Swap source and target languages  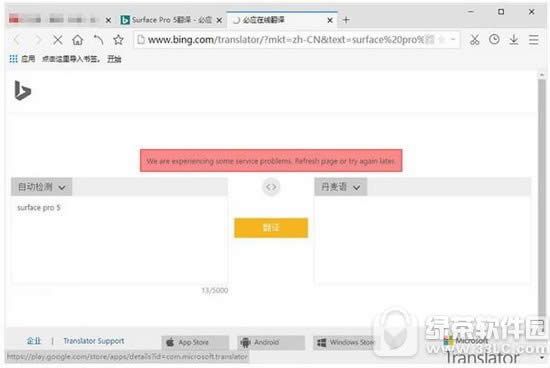click(x=271, y=187)
